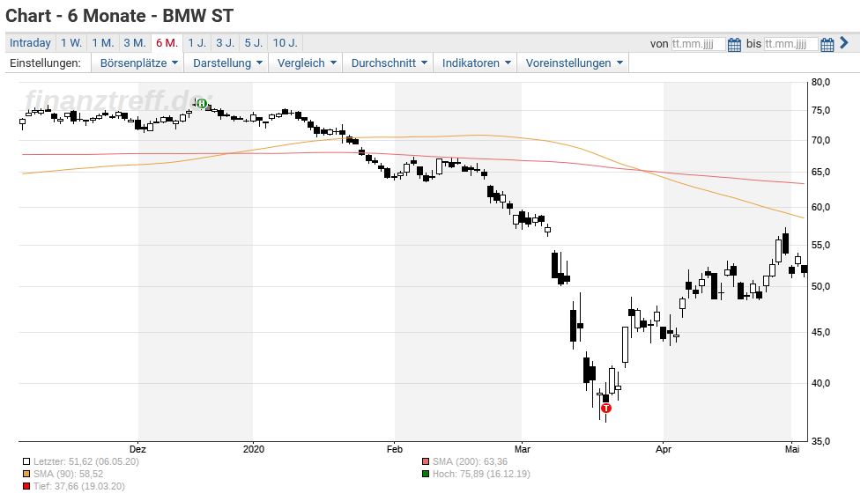Open the Darstellung dropdown
868x501 pixels.
227,63
